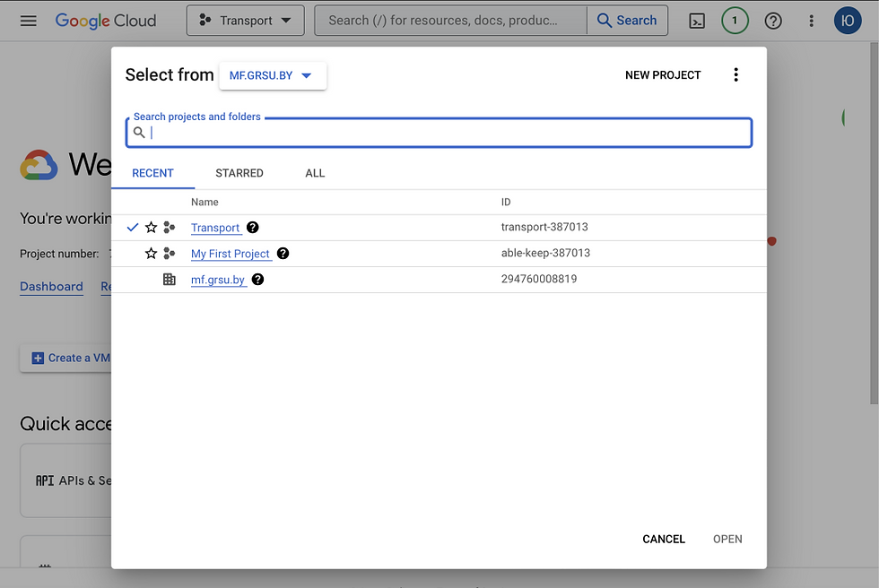Focus the top resources search box

click(450, 21)
